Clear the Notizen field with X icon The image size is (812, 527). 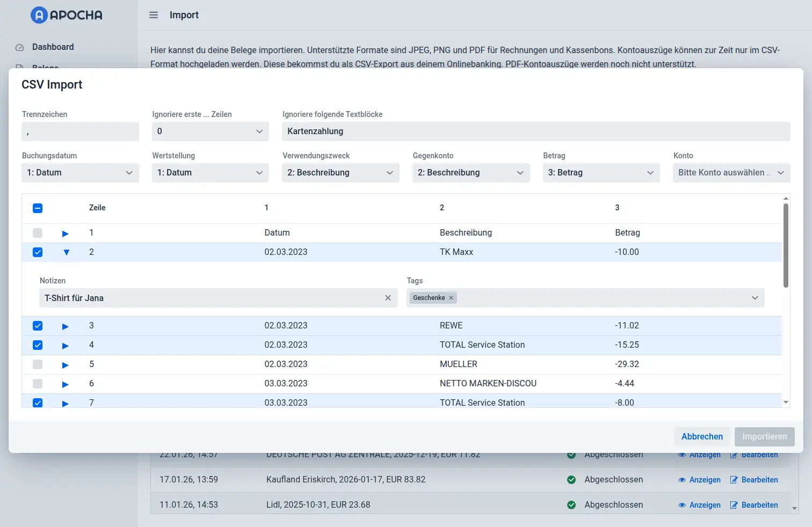388,298
